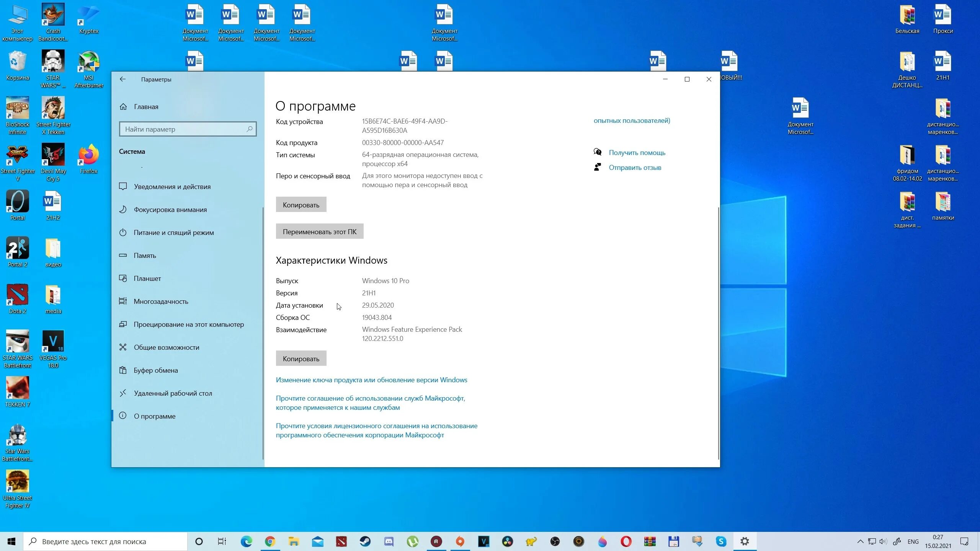
Task: Click Переименовать этот ПК button
Action: [320, 231]
